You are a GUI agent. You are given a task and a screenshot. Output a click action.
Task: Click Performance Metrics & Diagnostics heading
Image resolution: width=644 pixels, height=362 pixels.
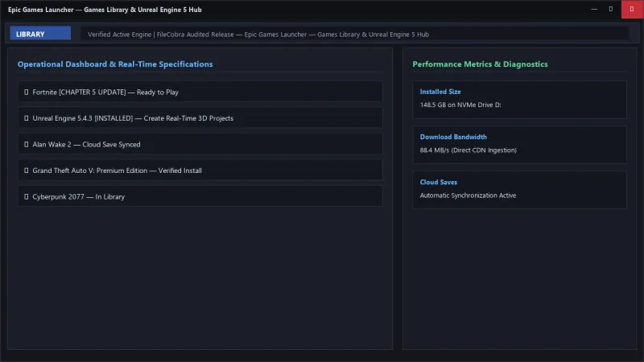click(480, 64)
